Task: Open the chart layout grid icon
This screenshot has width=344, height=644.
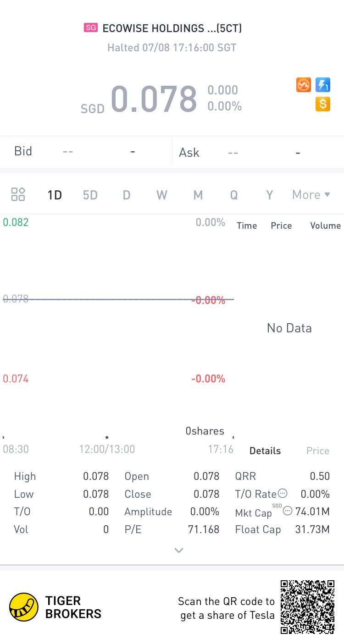Action: point(18,194)
